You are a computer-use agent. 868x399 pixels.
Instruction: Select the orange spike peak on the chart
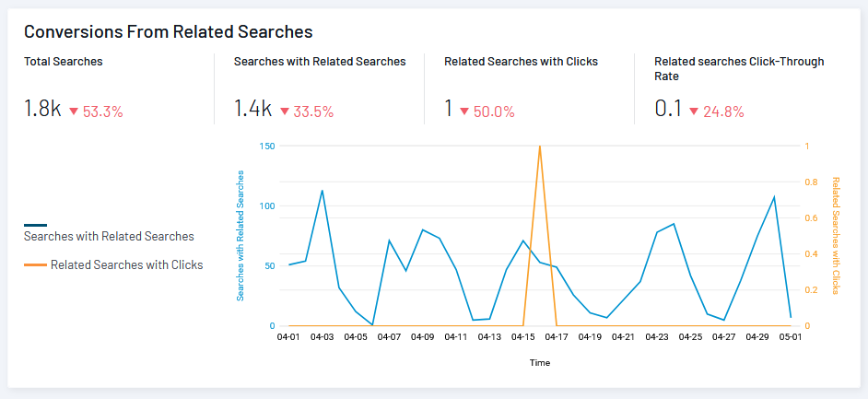pyautogui.click(x=539, y=147)
